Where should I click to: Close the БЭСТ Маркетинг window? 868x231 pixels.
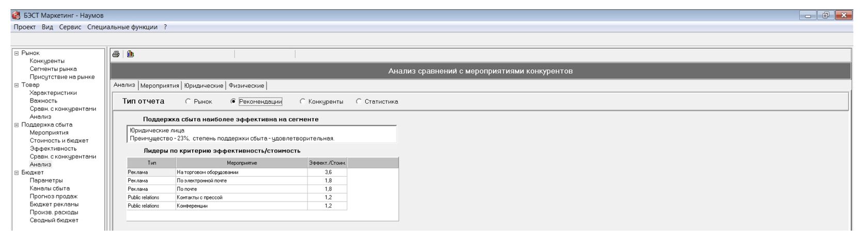coord(844,16)
